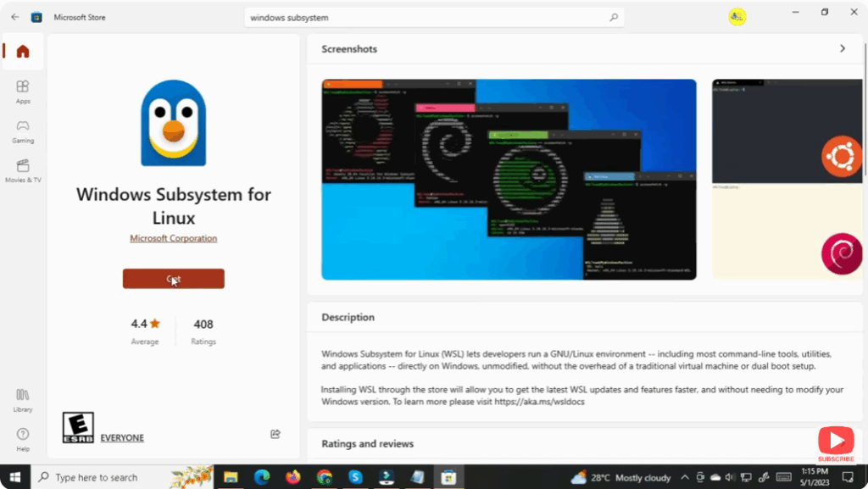868x489 pixels.
Task: Click the Windows Subsystem for Linux title
Action: pyautogui.click(x=173, y=206)
